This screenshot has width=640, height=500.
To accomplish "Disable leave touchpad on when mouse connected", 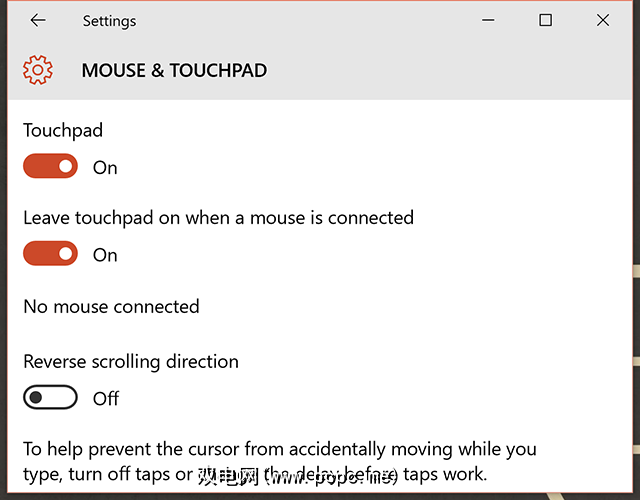I will tap(51, 254).
